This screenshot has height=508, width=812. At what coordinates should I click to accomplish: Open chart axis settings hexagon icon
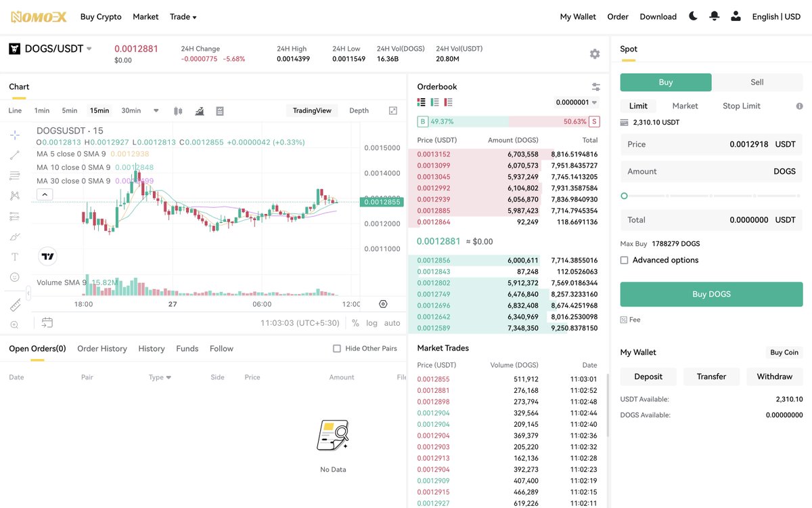pos(383,304)
